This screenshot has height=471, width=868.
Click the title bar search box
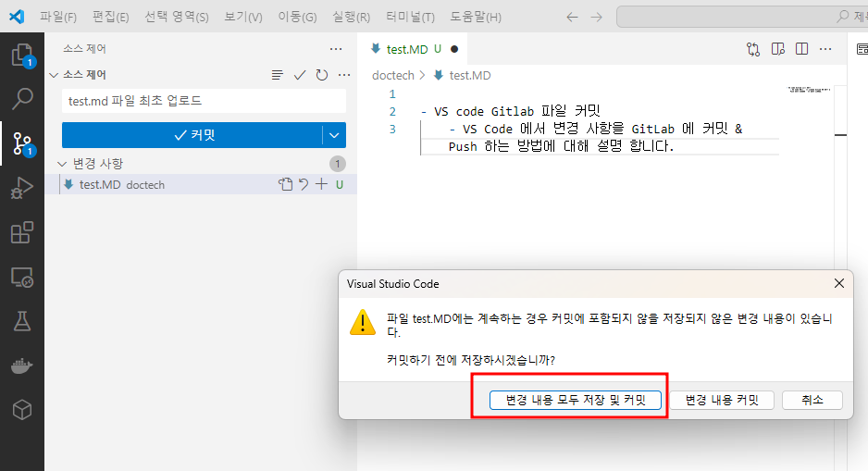click(742, 18)
